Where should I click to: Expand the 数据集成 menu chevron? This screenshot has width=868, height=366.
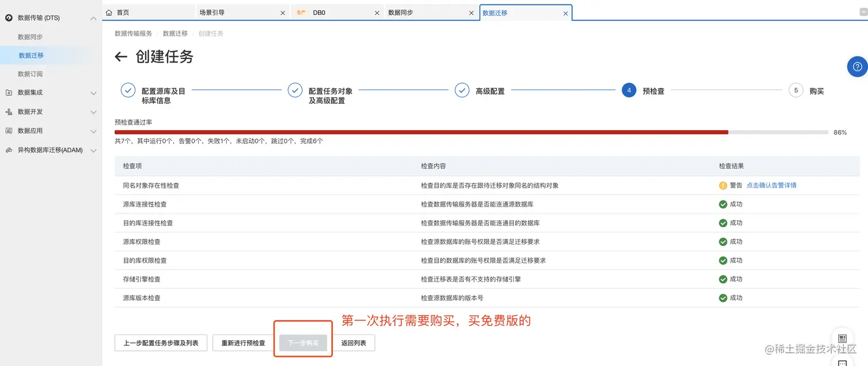(94, 93)
